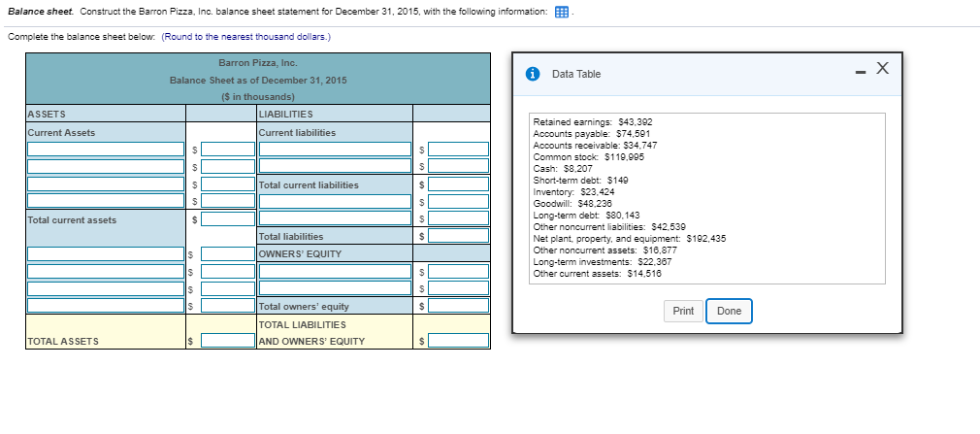Click 'Inventory: $23,424' line
Viewport: 980px width, 434px height.
pyautogui.click(x=573, y=192)
